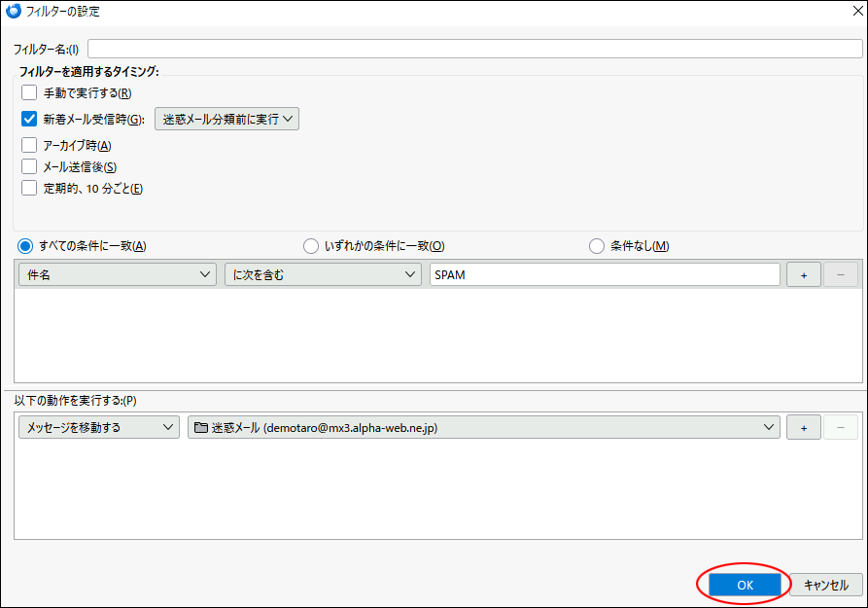This screenshot has height=608, width=868.
Task: Enable the 定期的、10 分ごと checkbox
Action: tap(29, 188)
